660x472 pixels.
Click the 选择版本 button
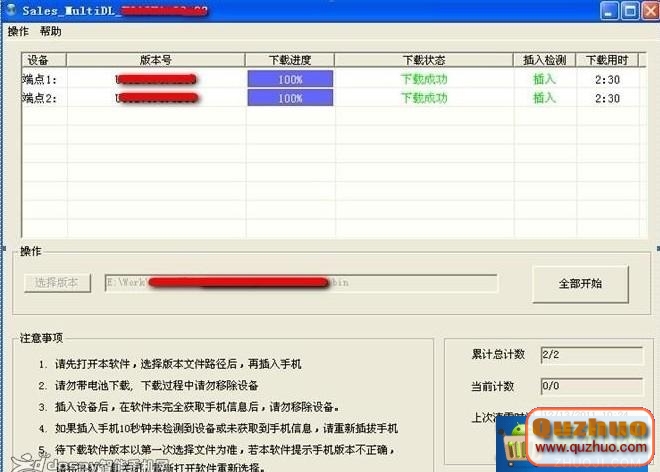tap(57, 283)
